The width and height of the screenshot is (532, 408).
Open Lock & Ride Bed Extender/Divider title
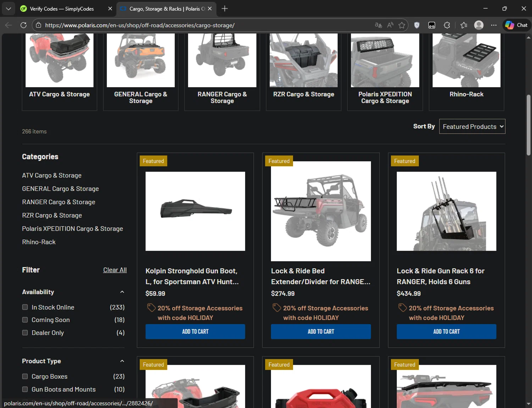pos(321,276)
